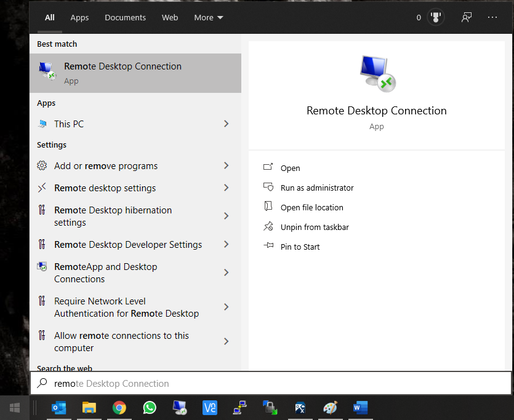Open Require Network Level Authentication result
The height and width of the screenshot is (420, 514).
135,307
